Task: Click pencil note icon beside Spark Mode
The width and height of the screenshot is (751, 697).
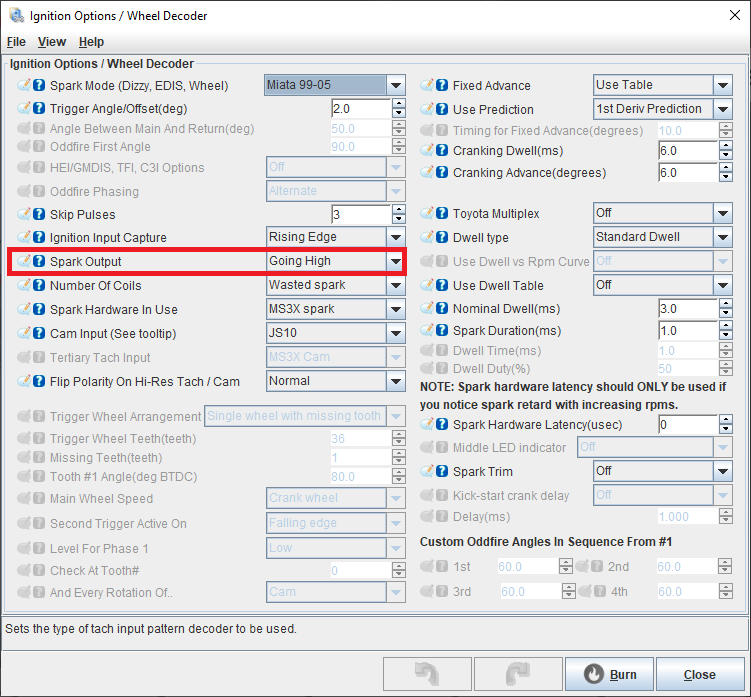Action: [x=24, y=85]
